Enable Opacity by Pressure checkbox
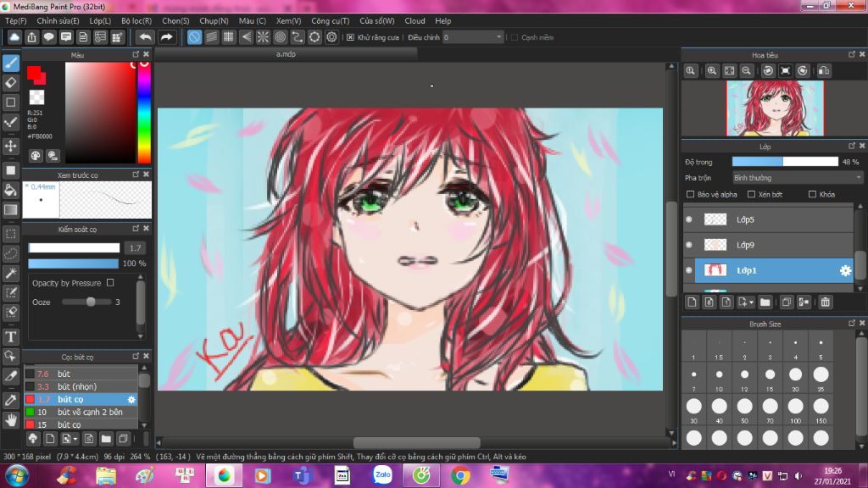The image size is (868, 488). [110, 283]
